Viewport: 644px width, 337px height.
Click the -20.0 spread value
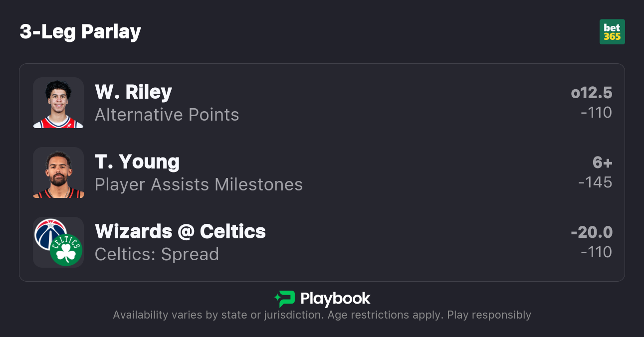tap(592, 232)
